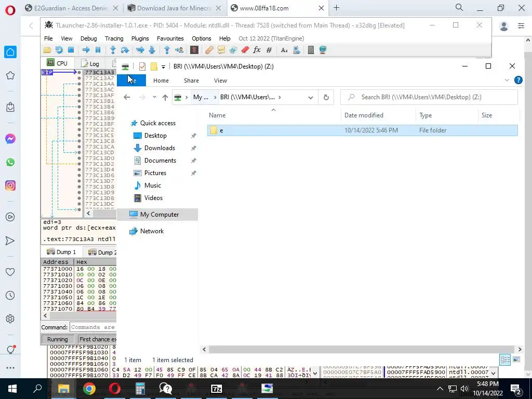Image resolution: width=532 pixels, height=399 pixels.
Task: Open Opera Messenger sidebar icon
Action: [x=10, y=139]
